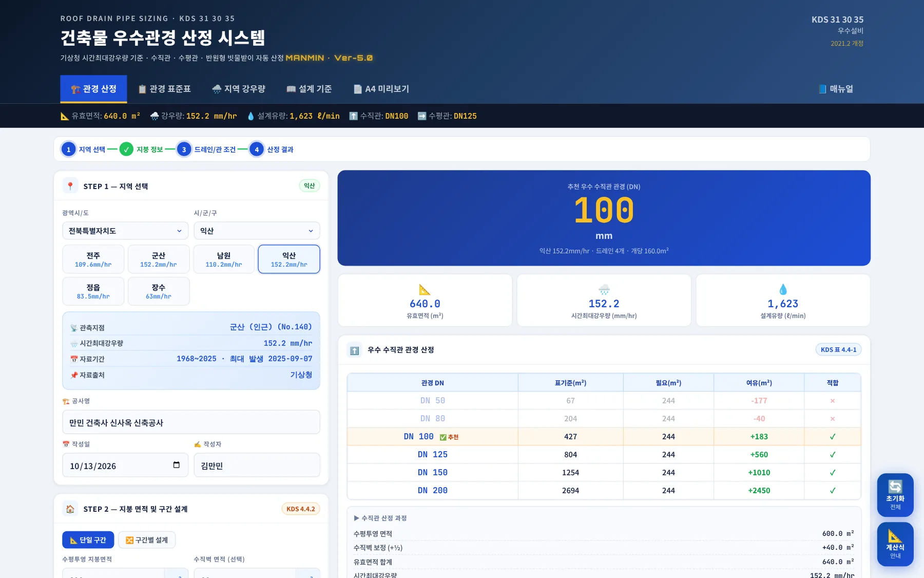This screenshot has width=924, height=578.
Task: Switch to 구간별 설계 mode
Action: 147,540
